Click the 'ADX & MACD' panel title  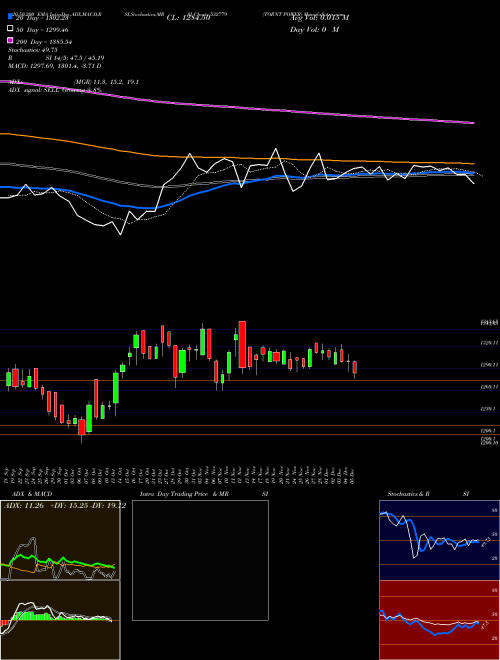coord(32,494)
